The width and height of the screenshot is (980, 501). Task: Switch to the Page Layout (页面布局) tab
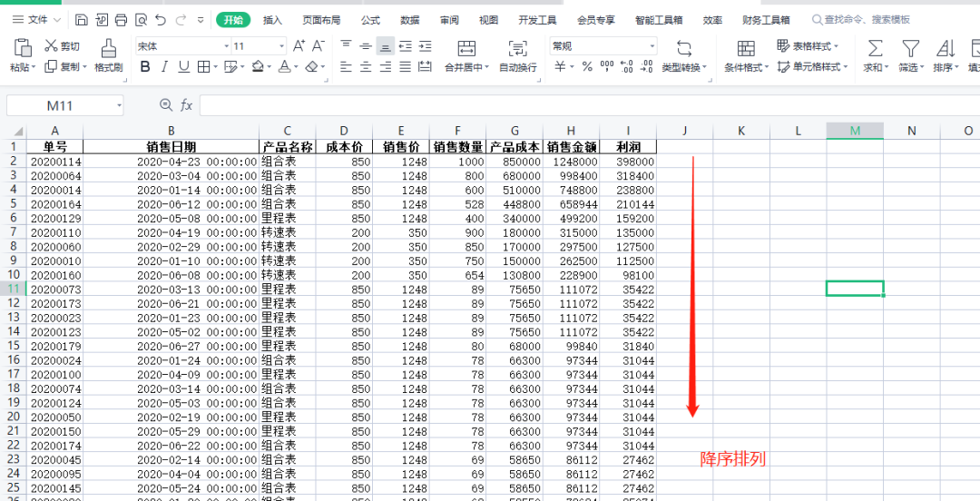[321, 20]
